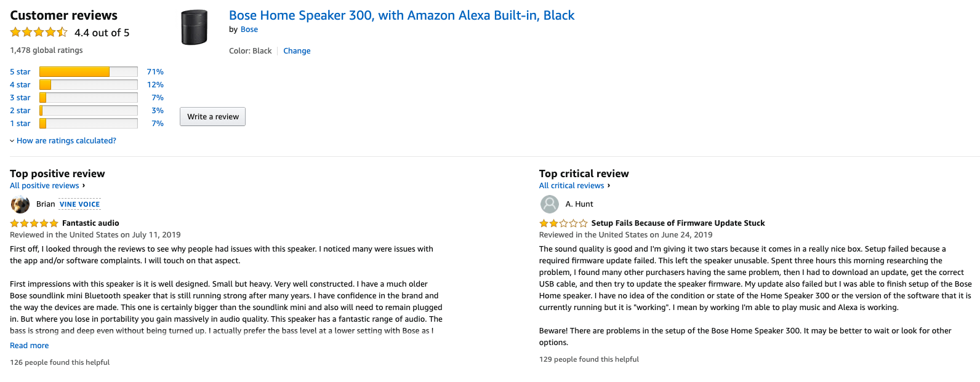Expand Brian's review with Read more
This screenshot has width=980, height=382.
[x=29, y=345]
